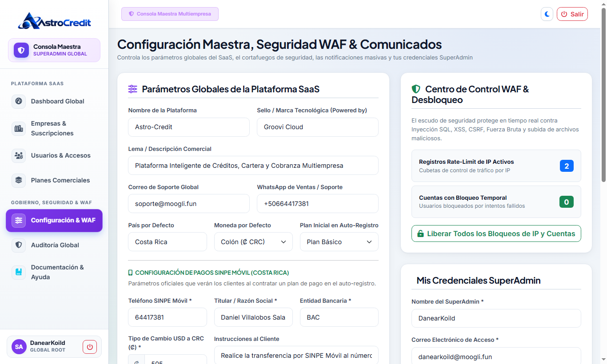Click the Auditoría Global shield icon
Viewport: 607px width, 364px height.
(x=19, y=245)
